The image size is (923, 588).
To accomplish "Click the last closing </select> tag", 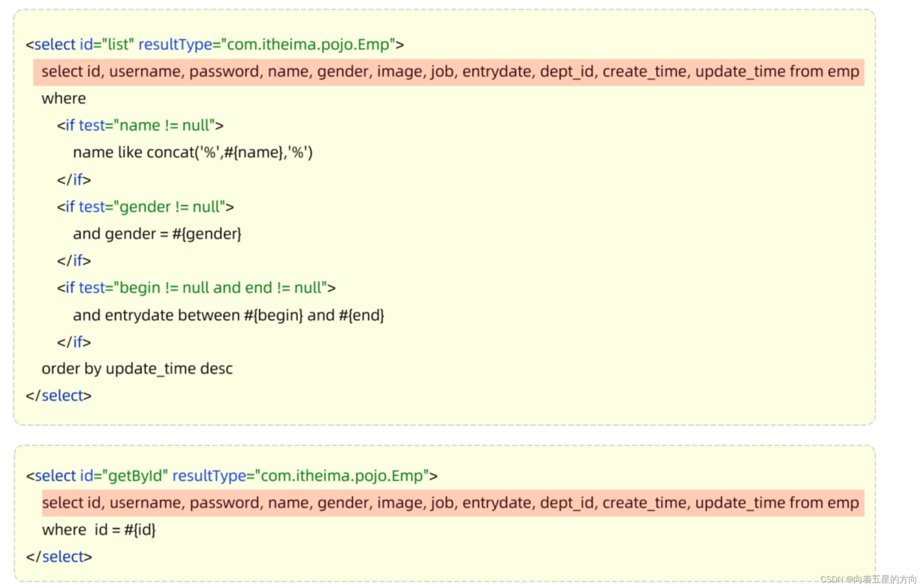I will [x=59, y=556].
